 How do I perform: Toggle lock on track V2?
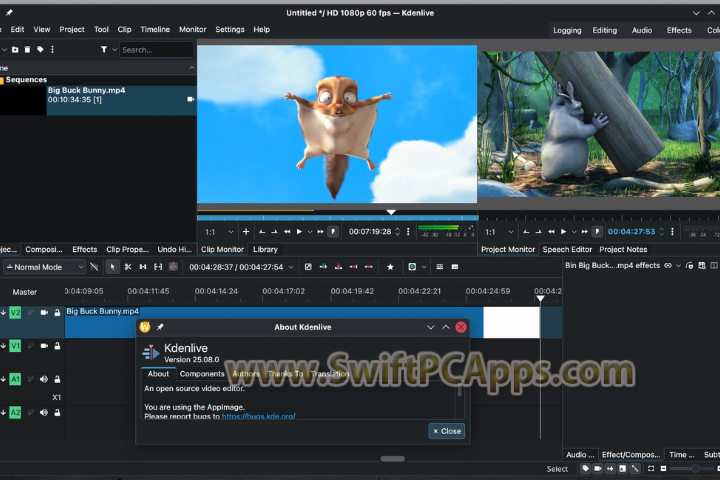[x=57, y=313]
